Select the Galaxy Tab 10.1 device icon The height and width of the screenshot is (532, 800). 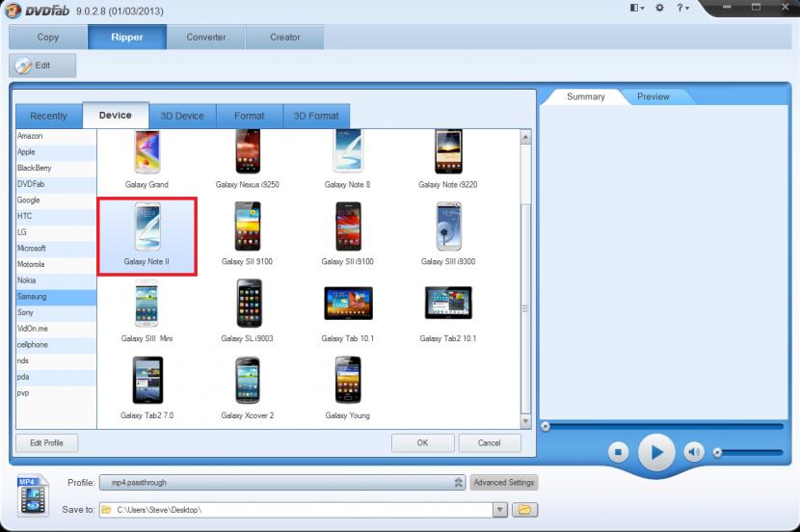[347, 304]
